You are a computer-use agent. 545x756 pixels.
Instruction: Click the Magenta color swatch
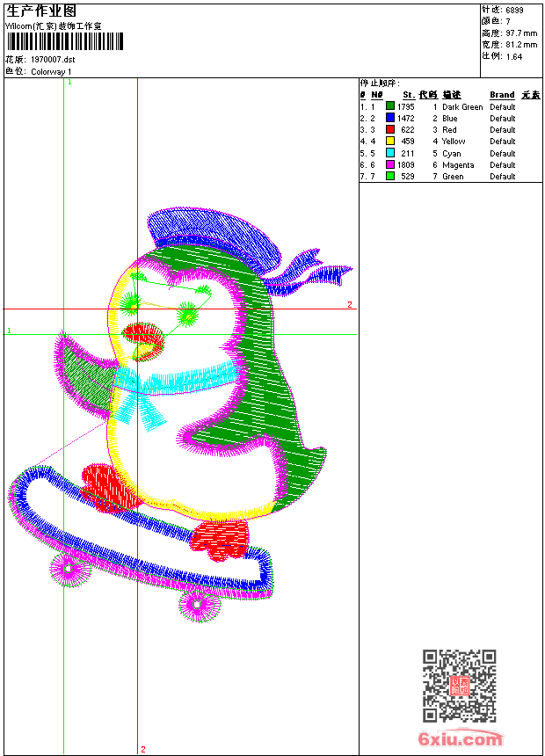click(x=390, y=164)
